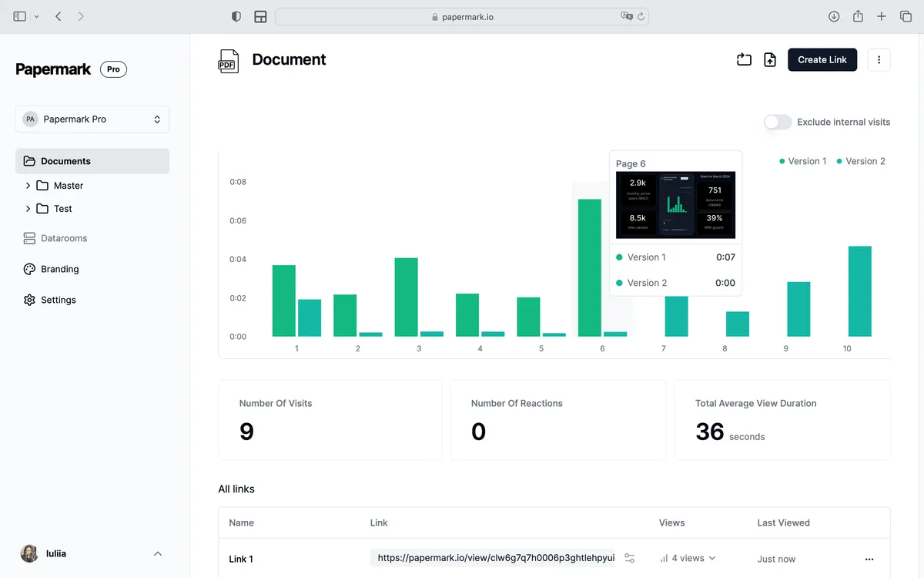Click the Document title heading
The width and height of the screenshot is (924, 578).
289,59
